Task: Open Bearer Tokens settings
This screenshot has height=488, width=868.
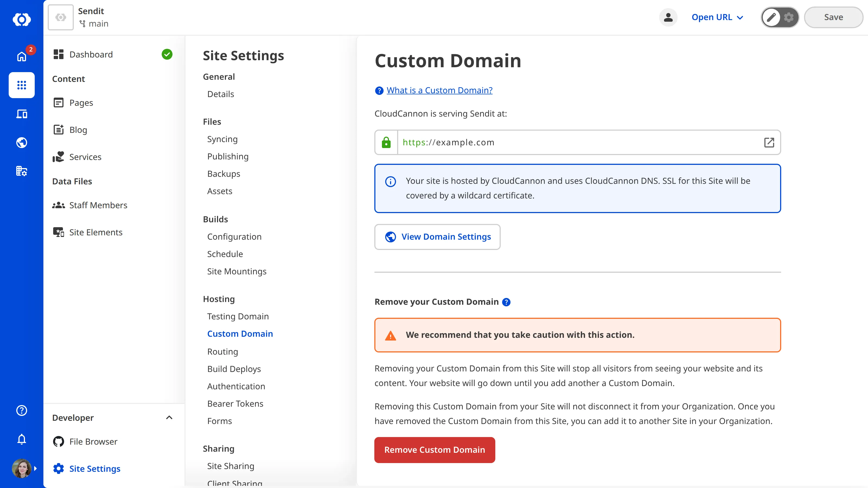Action: click(x=235, y=403)
